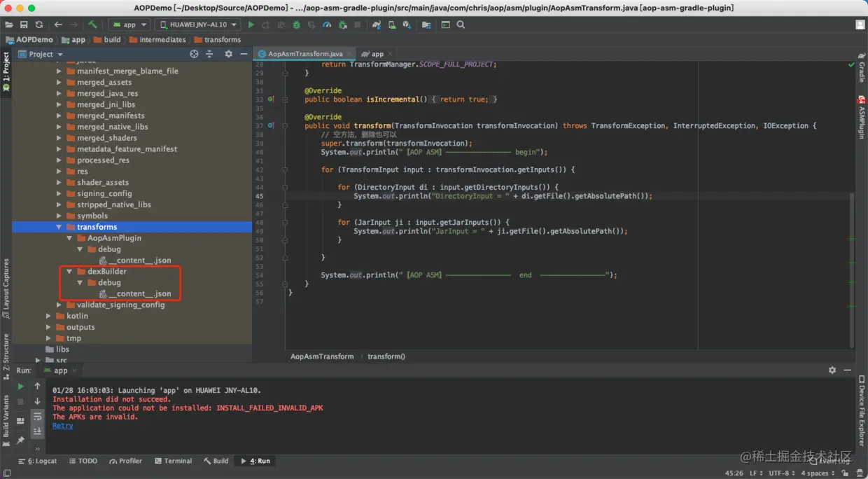The image size is (868, 479).
Task: Switch to the AopAsmTransform.java editor tab
Action: pos(304,54)
